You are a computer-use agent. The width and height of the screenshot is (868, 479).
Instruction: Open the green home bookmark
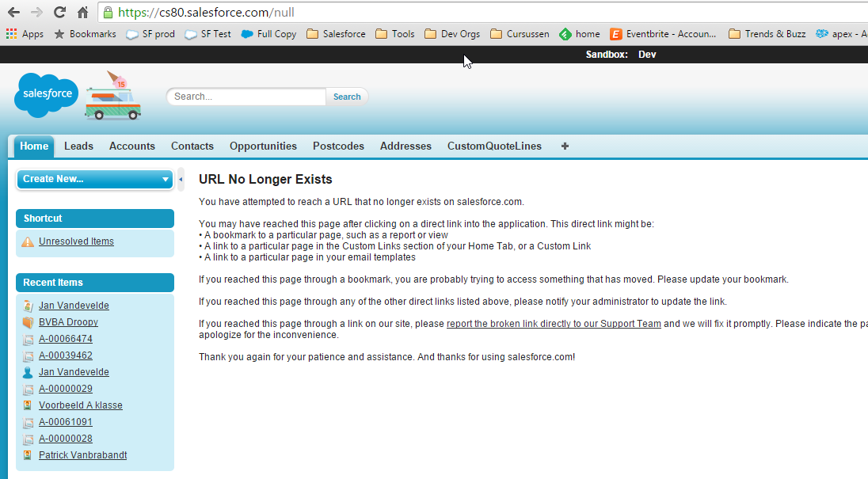pyautogui.click(x=580, y=34)
